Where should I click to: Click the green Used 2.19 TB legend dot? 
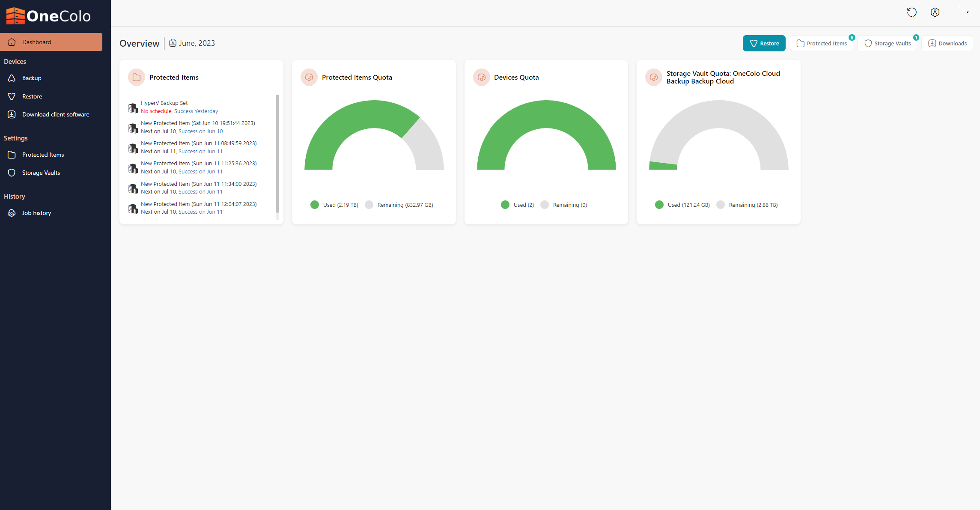tap(315, 205)
